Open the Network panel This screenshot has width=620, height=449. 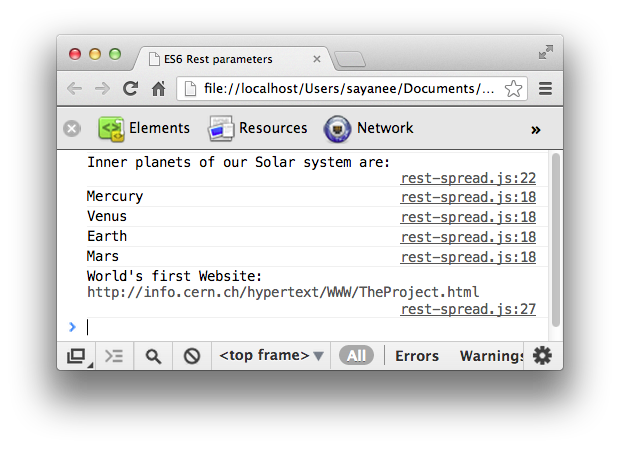[x=368, y=128]
